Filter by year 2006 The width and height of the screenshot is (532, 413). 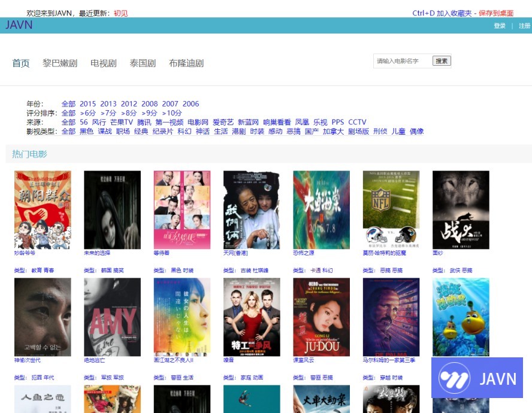click(x=191, y=104)
